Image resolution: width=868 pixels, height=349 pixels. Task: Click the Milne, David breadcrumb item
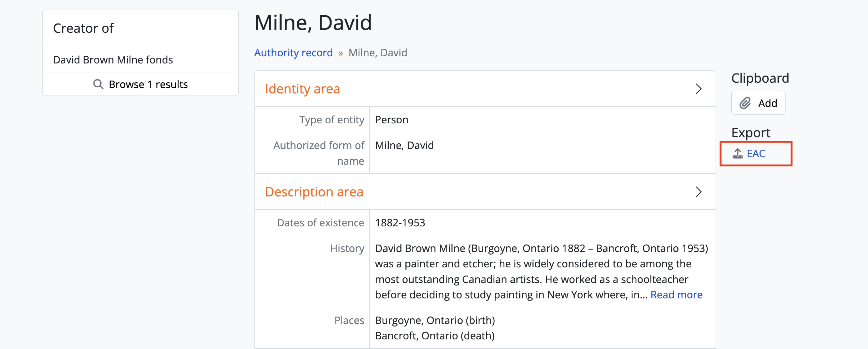pos(378,53)
